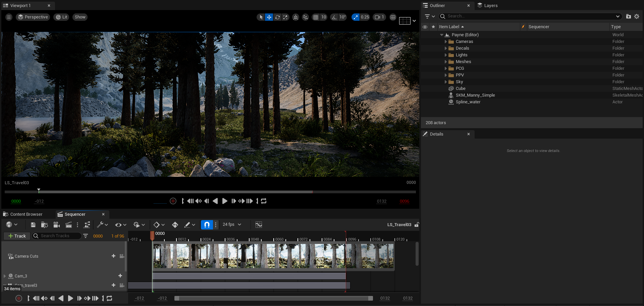The width and height of the screenshot is (644, 306).
Task: Open the curve editor icon
Action: 259,225
